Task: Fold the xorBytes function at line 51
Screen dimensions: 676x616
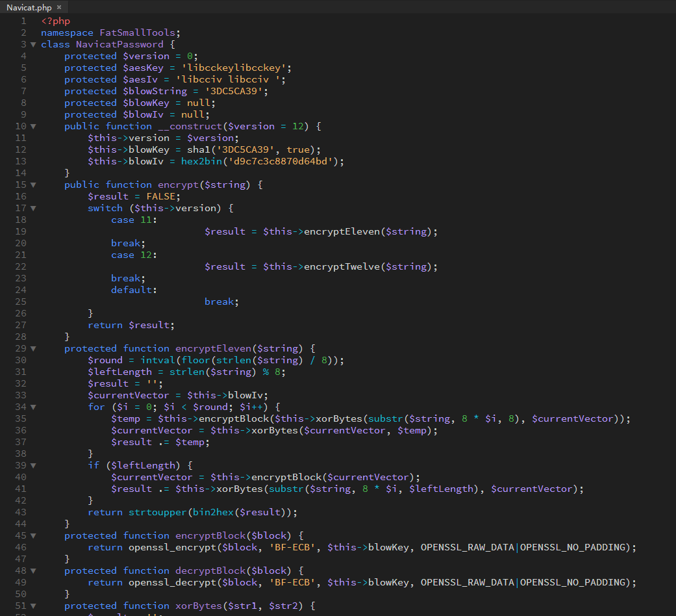Action: tap(33, 606)
